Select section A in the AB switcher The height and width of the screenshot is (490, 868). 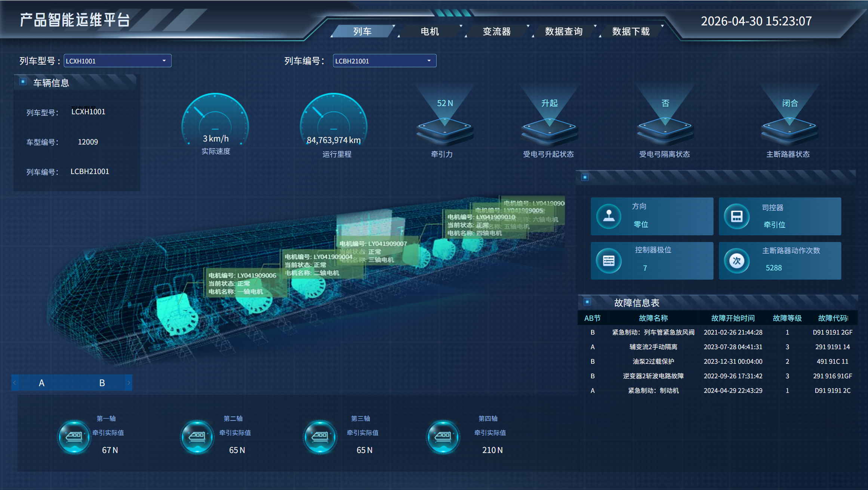[x=41, y=383]
